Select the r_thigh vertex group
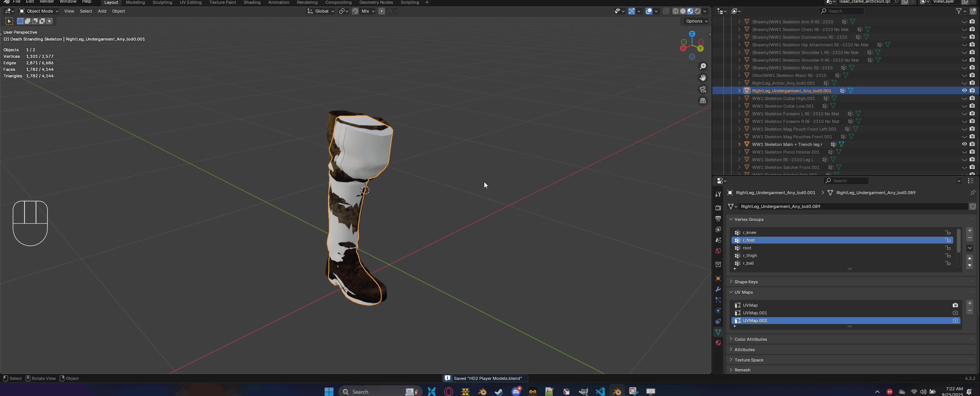 [x=750, y=255]
